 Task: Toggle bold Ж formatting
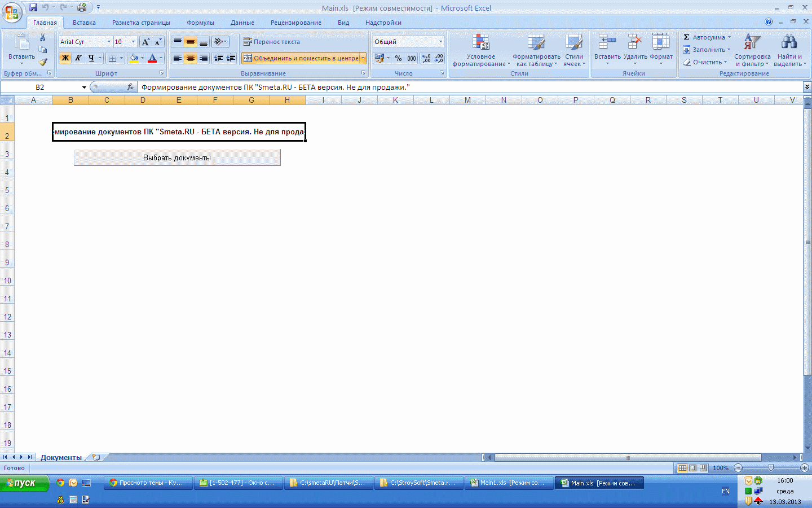[65, 58]
